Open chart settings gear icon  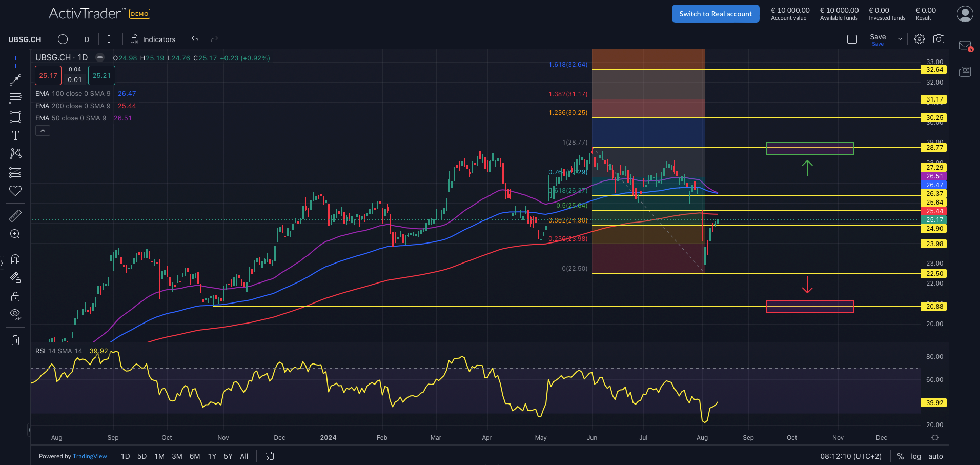click(920, 39)
